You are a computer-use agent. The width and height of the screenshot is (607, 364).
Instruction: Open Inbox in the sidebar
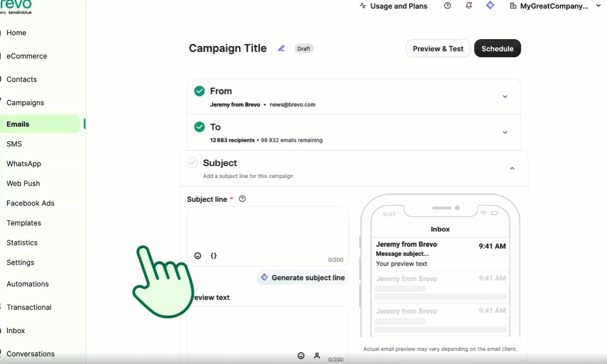tap(16, 331)
